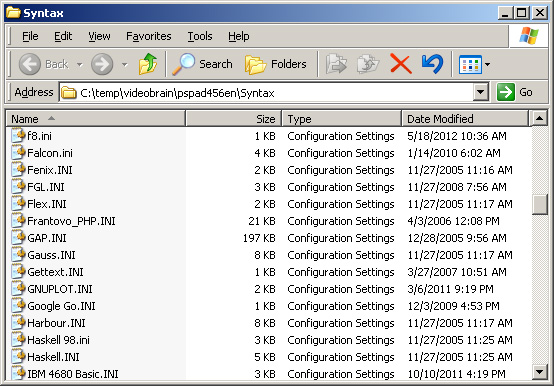Open the File menu
The height and width of the screenshot is (386, 554).
coord(30,36)
